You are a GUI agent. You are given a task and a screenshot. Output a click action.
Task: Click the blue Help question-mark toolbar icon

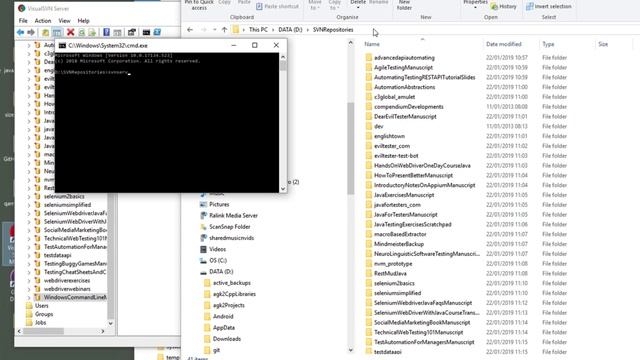(x=106, y=32)
